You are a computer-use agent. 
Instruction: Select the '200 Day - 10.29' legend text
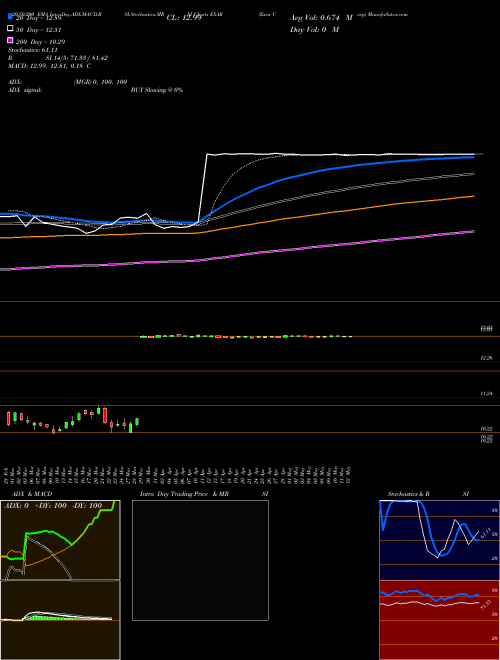[x=40, y=42]
